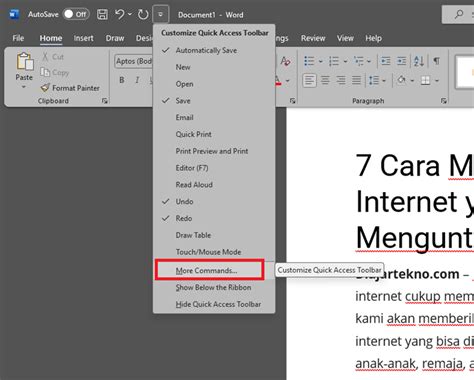Switch to the Insert tab
Screen dimensions: 474x380
coord(83,38)
